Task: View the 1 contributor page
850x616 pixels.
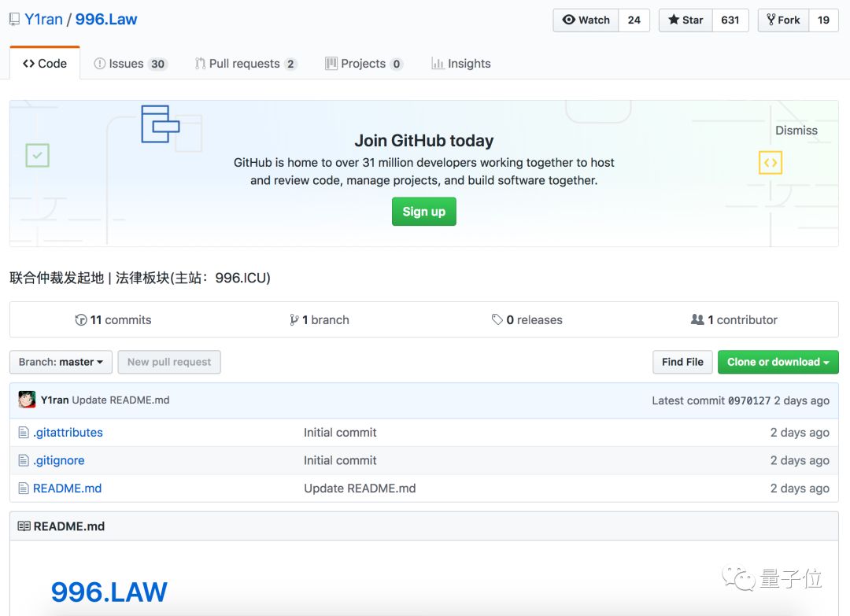Action: (734, 319)
